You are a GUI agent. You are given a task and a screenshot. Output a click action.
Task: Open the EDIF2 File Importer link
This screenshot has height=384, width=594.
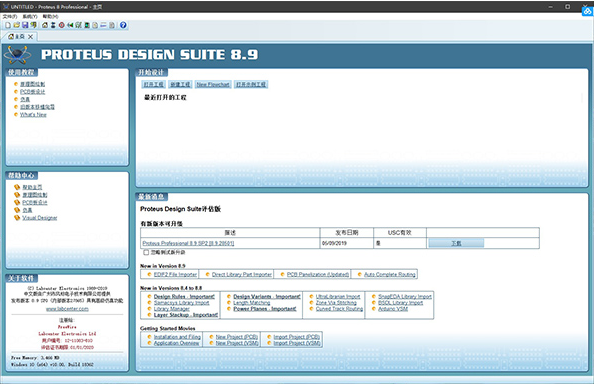[175, 275]
